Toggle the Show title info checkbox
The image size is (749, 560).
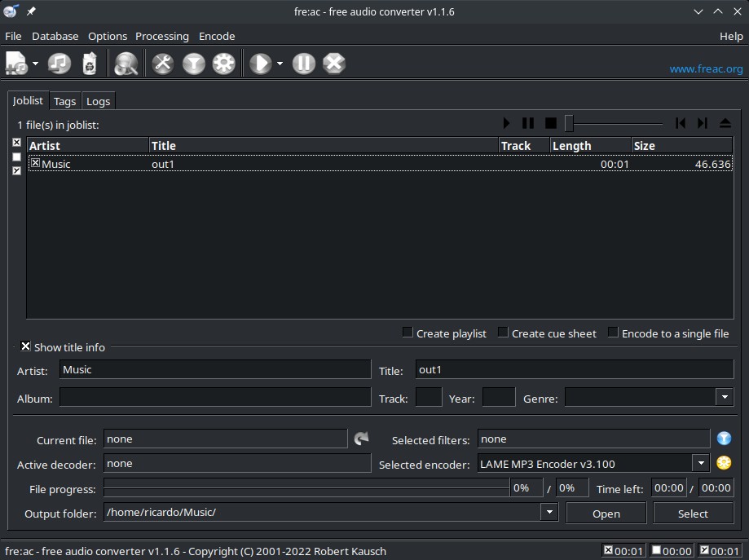(26, 346)
